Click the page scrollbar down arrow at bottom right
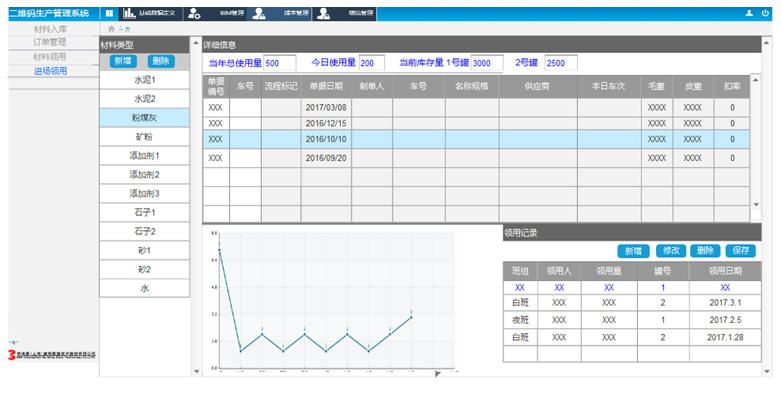782x399 pixels. pyautogui.click(x=767, y=371)
